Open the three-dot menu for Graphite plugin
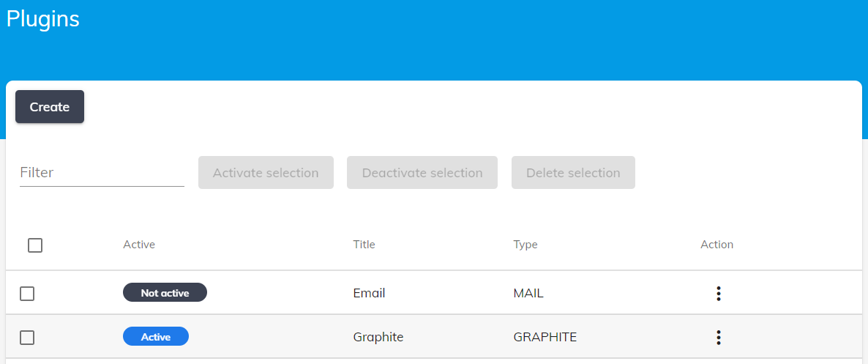Screen dimensions: 868x364 coord(718,338)
